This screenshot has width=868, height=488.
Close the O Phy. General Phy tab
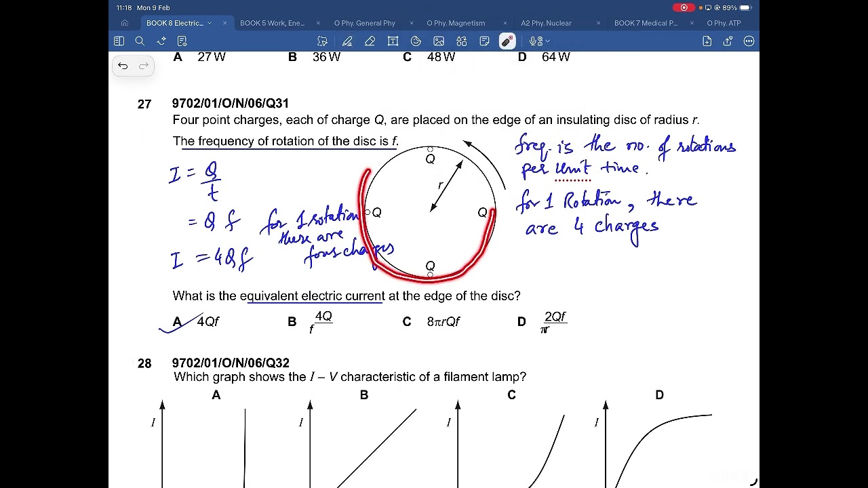412,23
